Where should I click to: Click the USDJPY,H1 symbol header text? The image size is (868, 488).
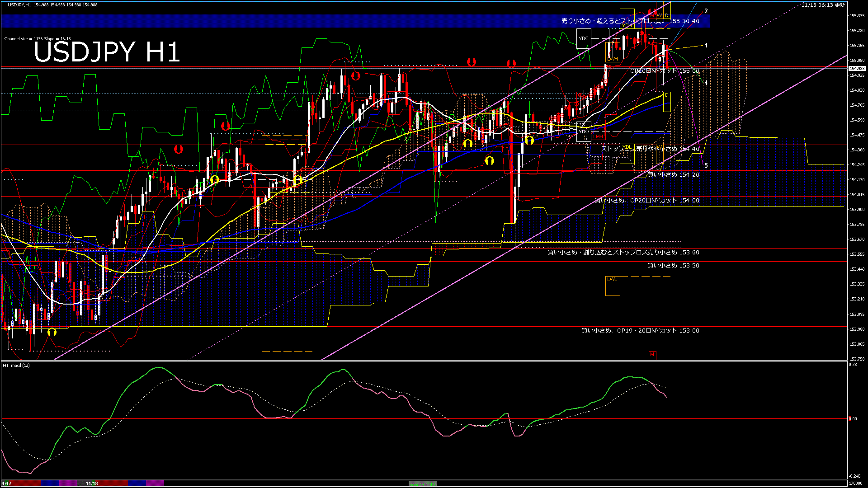pos(20,5)
